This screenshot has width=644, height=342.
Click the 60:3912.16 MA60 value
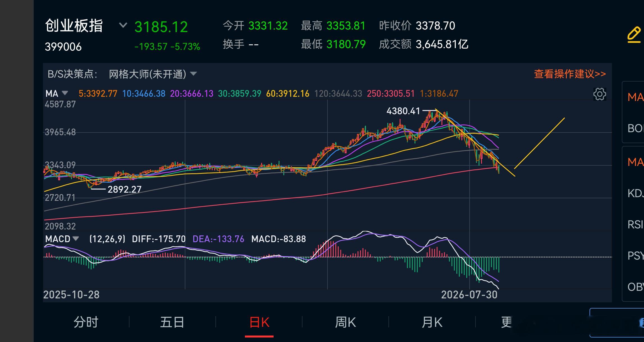288,93
